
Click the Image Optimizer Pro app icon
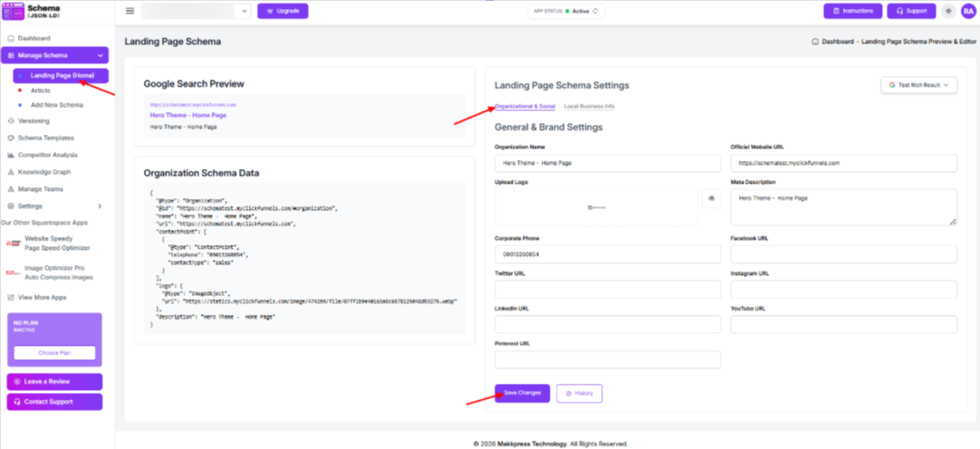pos(13,272)
